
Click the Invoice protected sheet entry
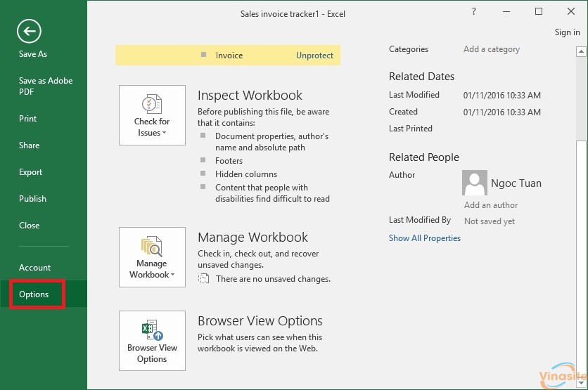pos(229,56)
